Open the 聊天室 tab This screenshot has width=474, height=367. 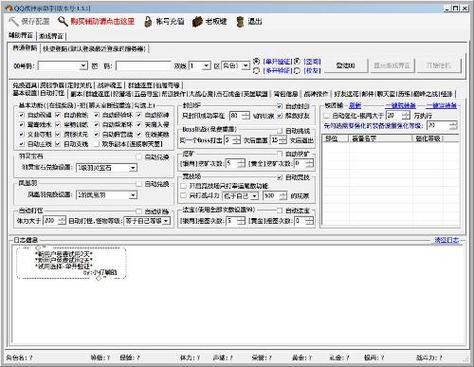[386, 94]
